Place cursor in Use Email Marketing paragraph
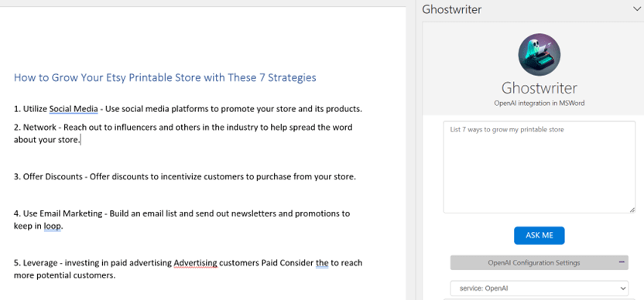The width and height of the screenshot is (644, 300). pyautogui.click(x=182, y=220)
